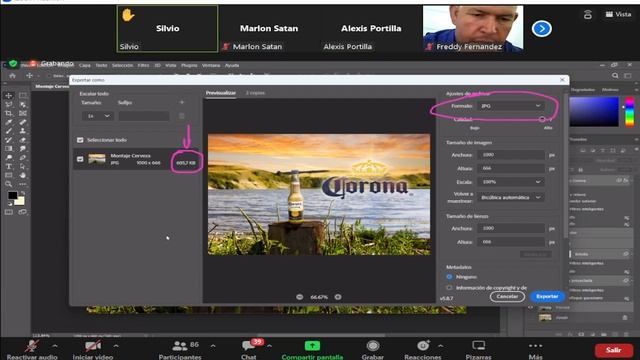Show next participants with blue arrow

click(542, 29)
